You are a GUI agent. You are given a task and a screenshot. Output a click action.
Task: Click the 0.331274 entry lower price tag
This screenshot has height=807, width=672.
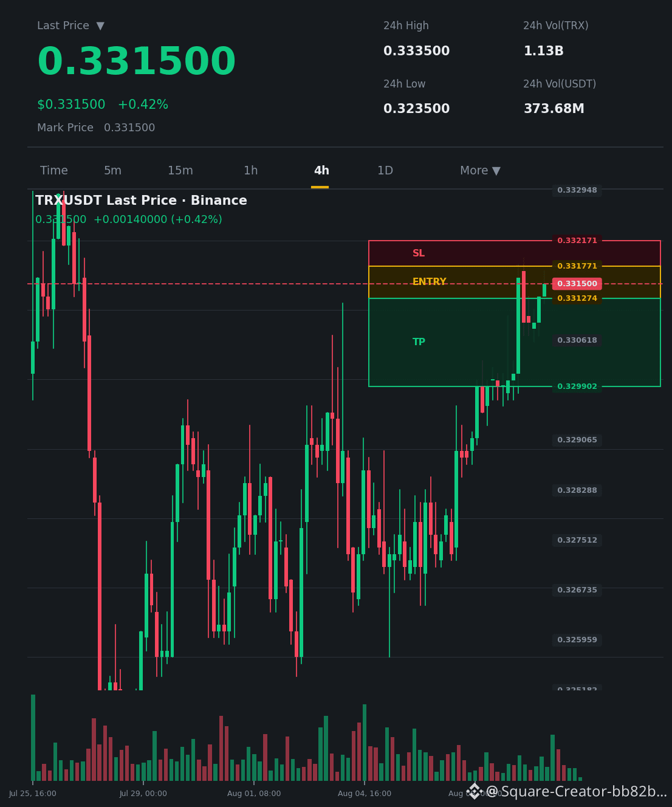point(577,298)
